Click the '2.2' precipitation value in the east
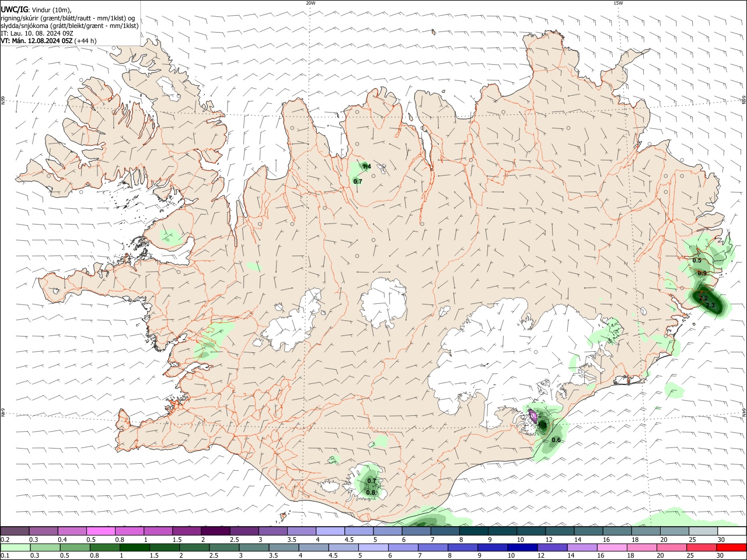The image size is (747, 560). (x=703, y=299)
